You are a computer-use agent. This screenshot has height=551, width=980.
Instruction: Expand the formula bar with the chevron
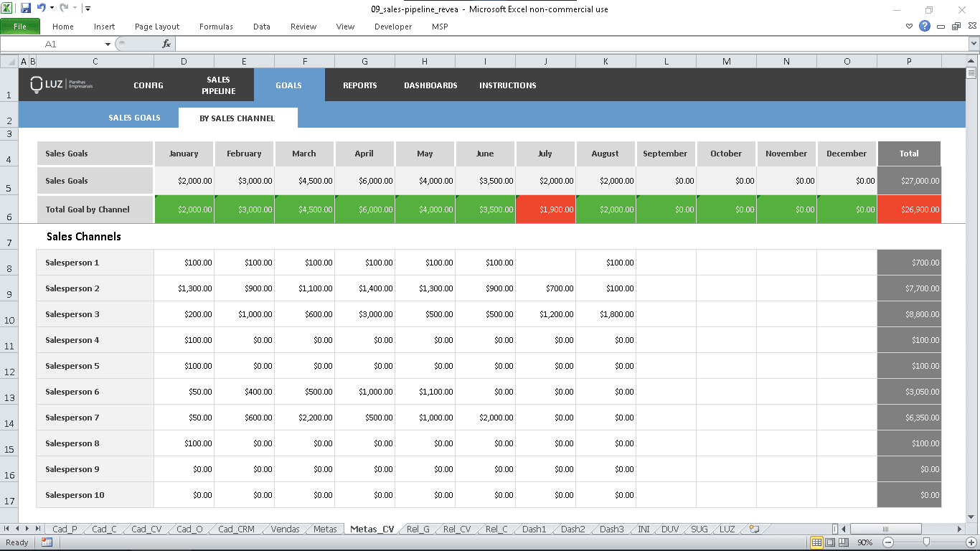coord(974,44)
